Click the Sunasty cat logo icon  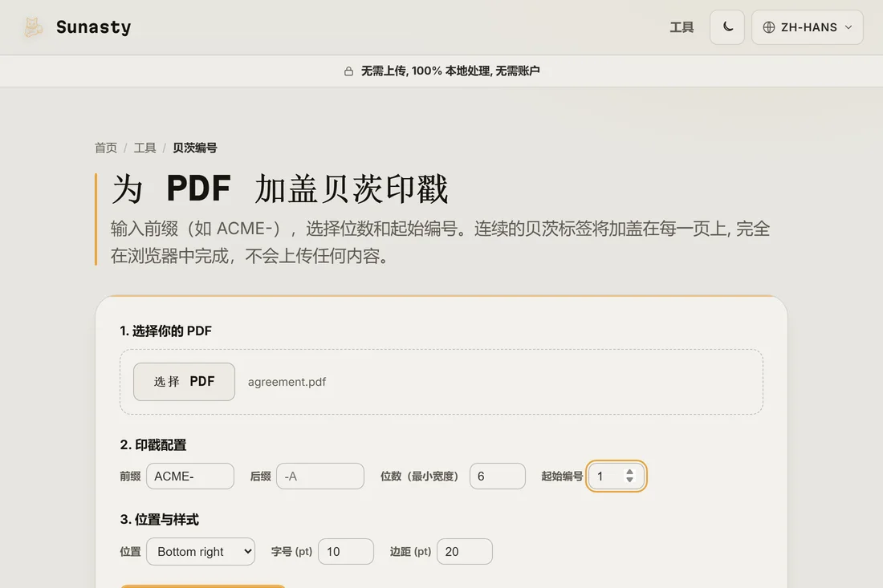(33, 27)
